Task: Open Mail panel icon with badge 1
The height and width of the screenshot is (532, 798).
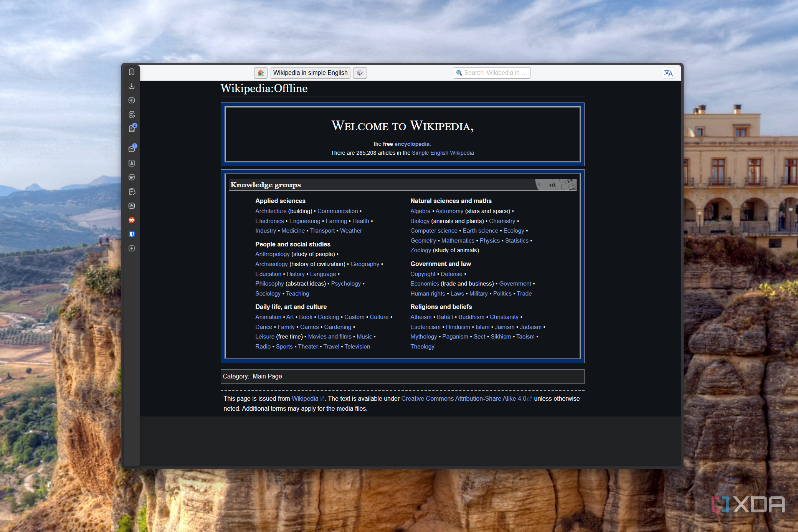Action: tap(132, 149)
